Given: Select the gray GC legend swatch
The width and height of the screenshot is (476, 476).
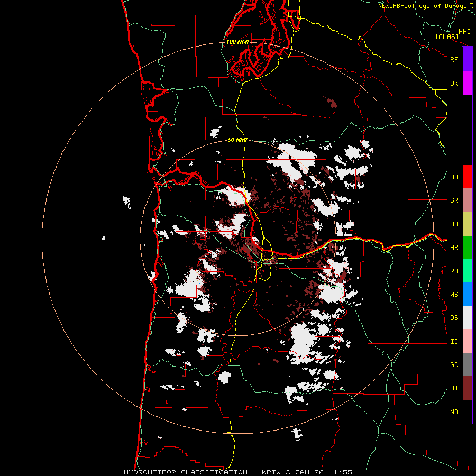Looking at the screenshot, I should [x=467, y=364].
